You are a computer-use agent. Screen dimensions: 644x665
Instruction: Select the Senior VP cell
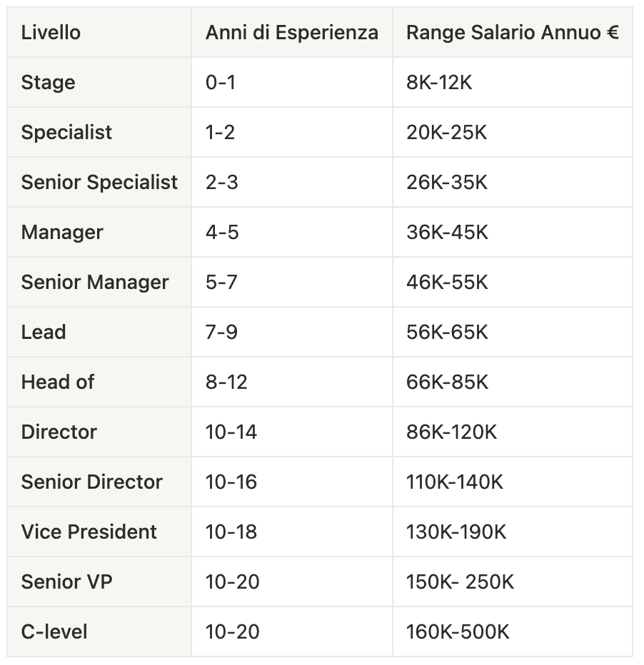pyautogui.click(x=67, y=582)
